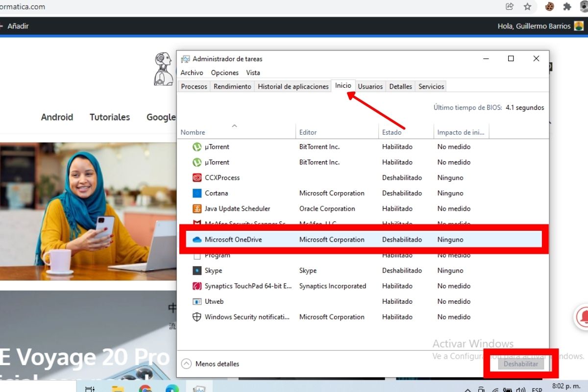Click the Windows Security shield icon

click(197, 317)
